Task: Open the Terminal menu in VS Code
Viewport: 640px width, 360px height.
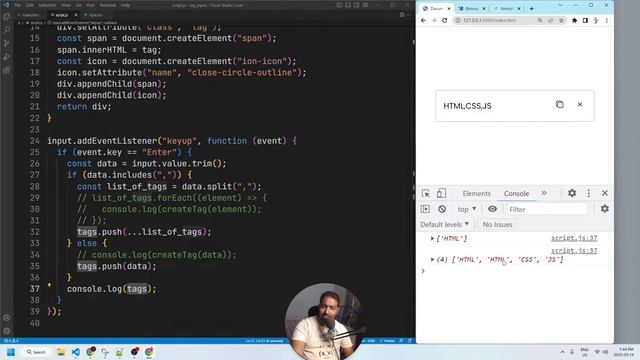Action: pyautogui.click(x=107, y=5)
